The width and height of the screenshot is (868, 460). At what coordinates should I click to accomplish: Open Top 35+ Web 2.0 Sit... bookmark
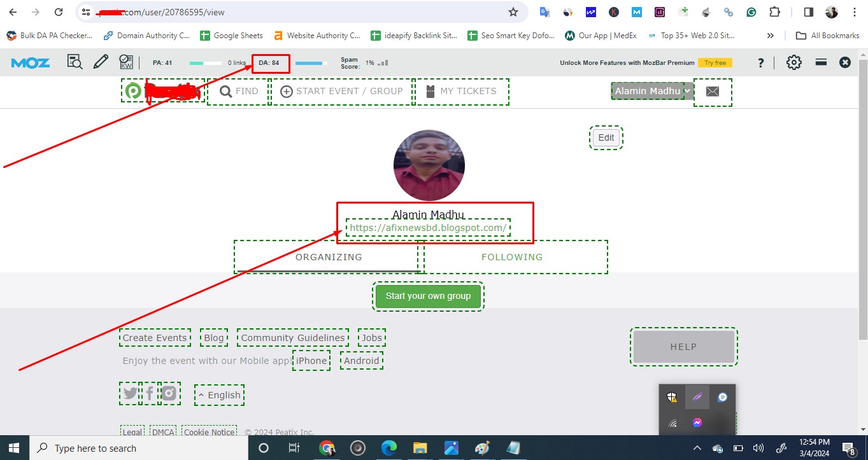[691, 36]
